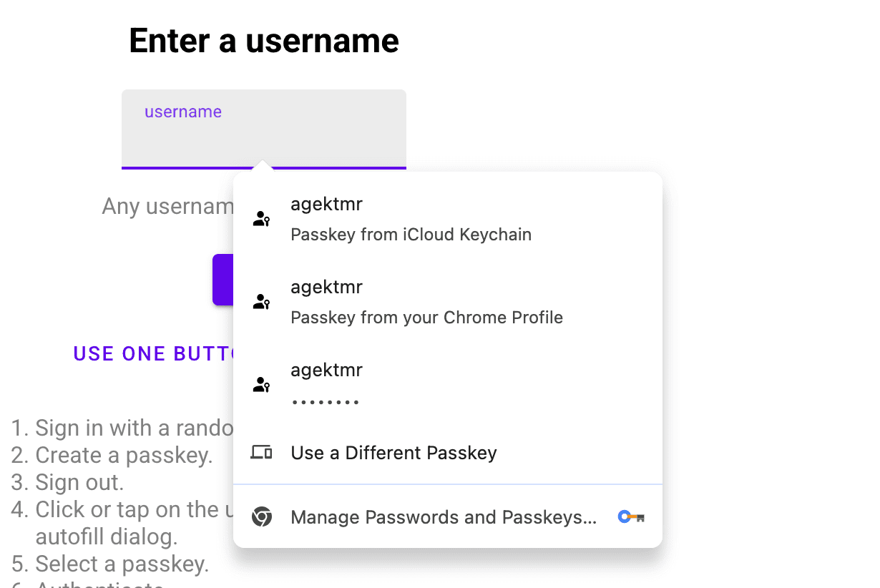Open Manage Passwords and Passkeys
Image resolution: width=880 pixels, height=588 pixels.
(444, 516)
